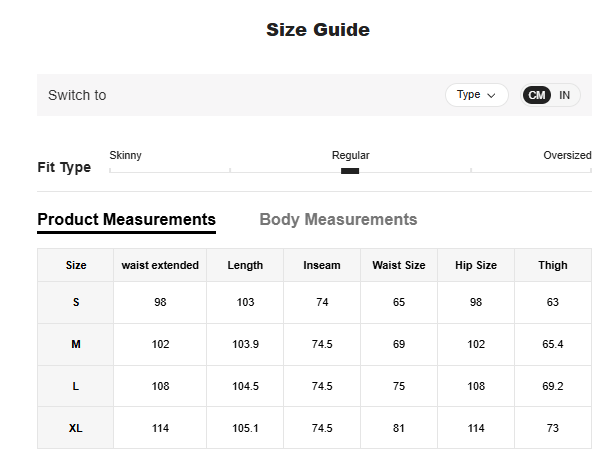
Task: Click the waist extended column header
Action: [160, 265]
